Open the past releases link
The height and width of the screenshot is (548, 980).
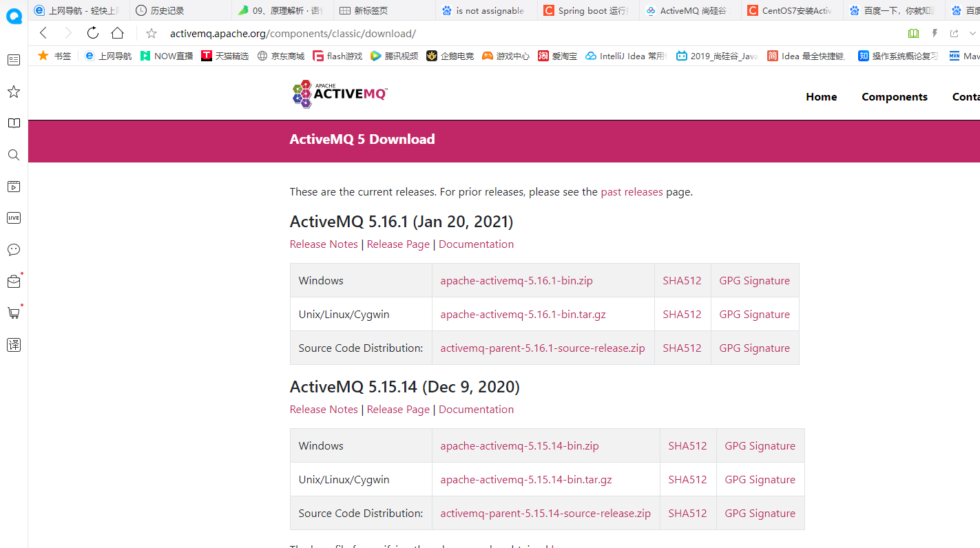pyautogui.click(x=632, y=192)
